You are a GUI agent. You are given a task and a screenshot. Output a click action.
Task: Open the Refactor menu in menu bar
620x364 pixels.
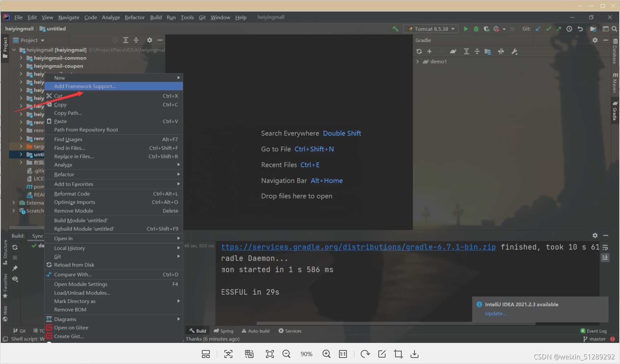click(135, 17)
